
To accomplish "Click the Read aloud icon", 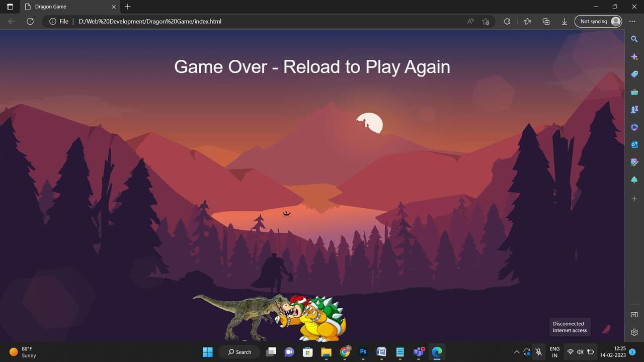I will [x=470, y=22].
